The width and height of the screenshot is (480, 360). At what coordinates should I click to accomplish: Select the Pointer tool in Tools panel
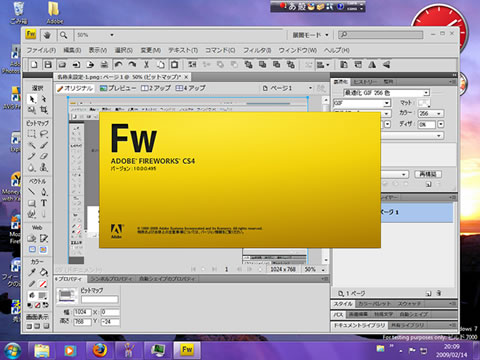pos(32,99)
